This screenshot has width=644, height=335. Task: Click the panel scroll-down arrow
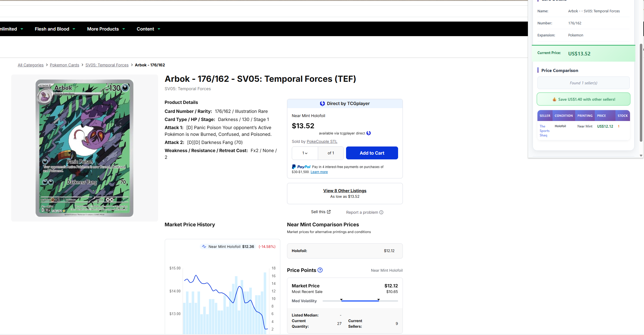641,155
